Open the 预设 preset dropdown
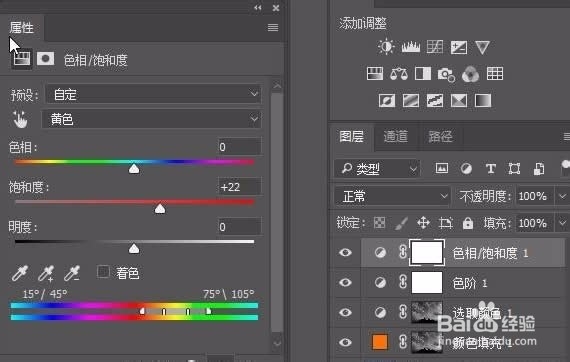This screenshot has width=570, height=362. pos(153,94)
